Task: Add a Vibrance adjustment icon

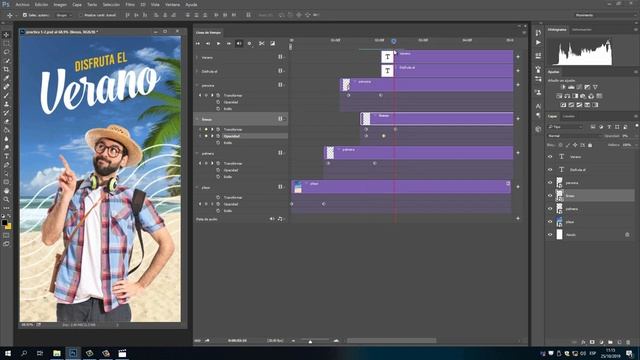Action: (x=595, y=87)
